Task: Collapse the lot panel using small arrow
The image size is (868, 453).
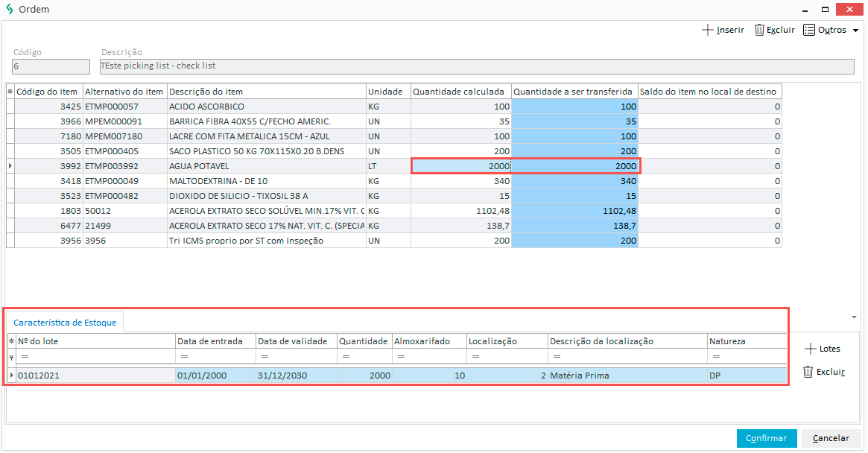Action: 854,317
